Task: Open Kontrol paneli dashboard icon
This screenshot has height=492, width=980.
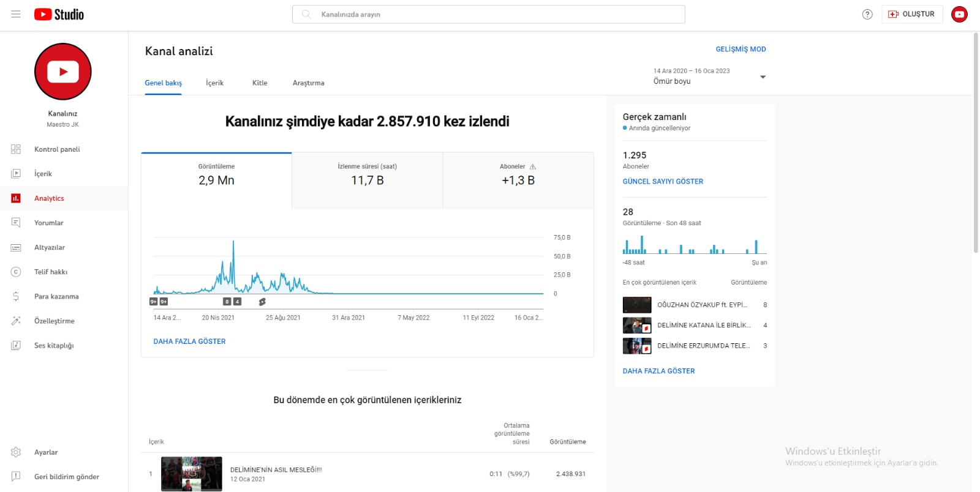Action: coord(16,149)
